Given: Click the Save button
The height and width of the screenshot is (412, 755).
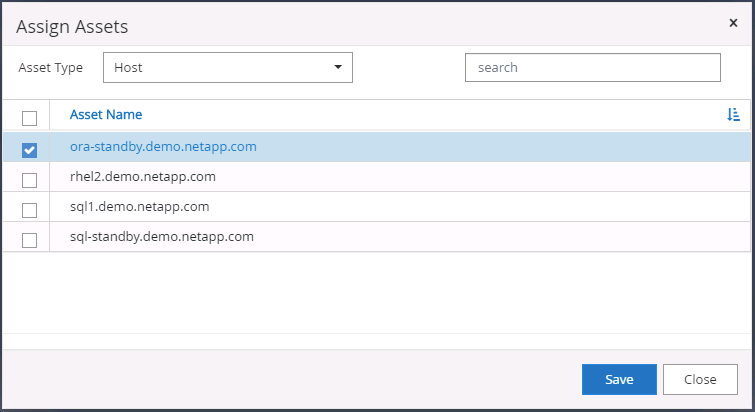Looking at the screenshot, I should (x=619, y=379).
